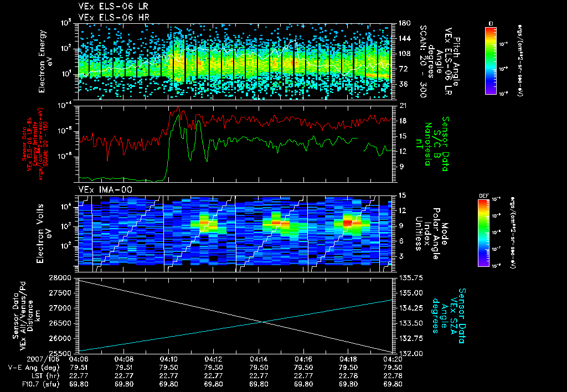This screenshot has height=392, width=567.
Task: Click the 69.80 F10.7 value under 04:14
Action: pos(258,384)
